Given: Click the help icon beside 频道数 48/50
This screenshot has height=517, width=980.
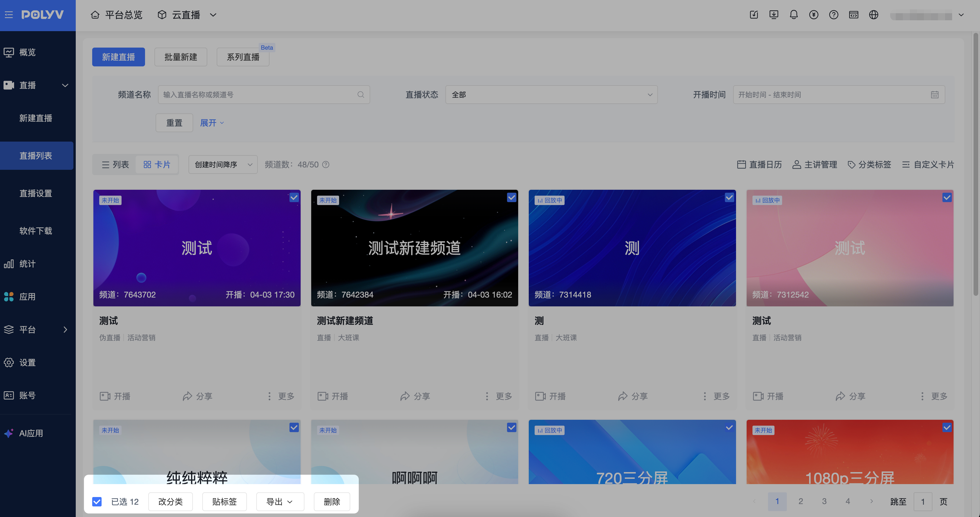Looking at the screenshot, I should [x=326, y=164].
